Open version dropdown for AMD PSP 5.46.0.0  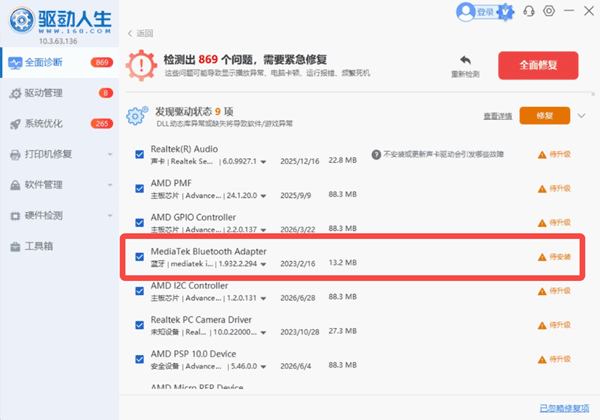coord(263,366)
